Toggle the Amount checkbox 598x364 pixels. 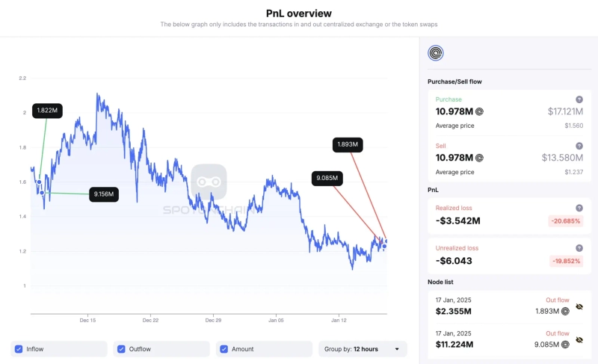click(x=224, y=349)
